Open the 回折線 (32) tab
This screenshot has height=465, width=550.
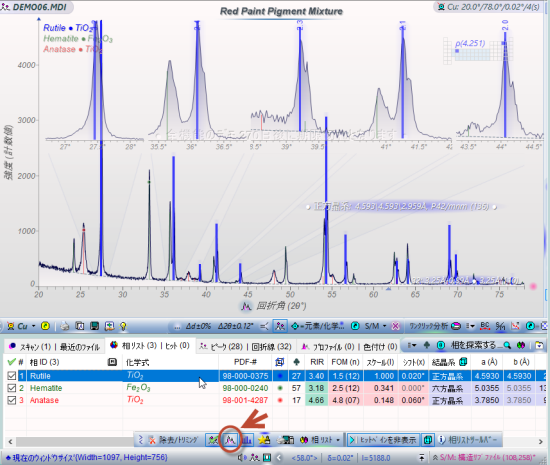tap(272, 346)
